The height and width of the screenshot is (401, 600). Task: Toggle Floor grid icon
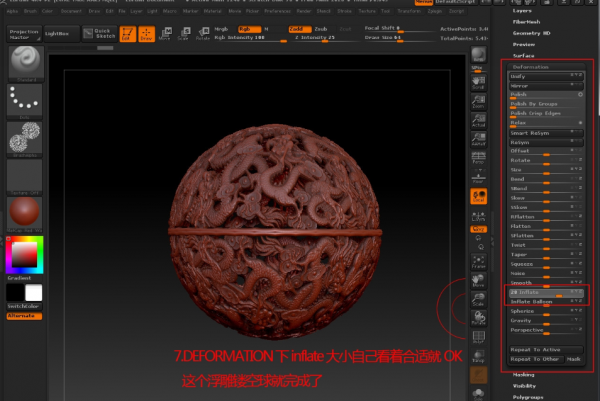coord(478,176)
